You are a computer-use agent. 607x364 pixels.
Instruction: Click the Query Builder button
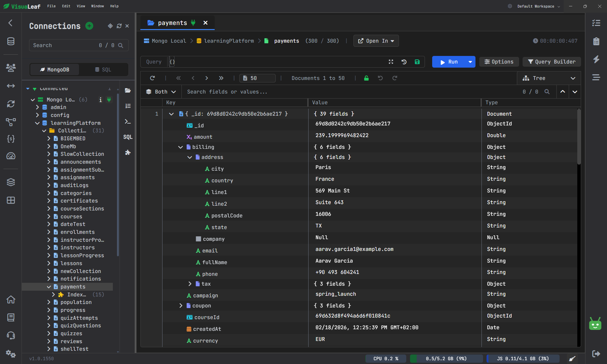(x=551, y=62)
